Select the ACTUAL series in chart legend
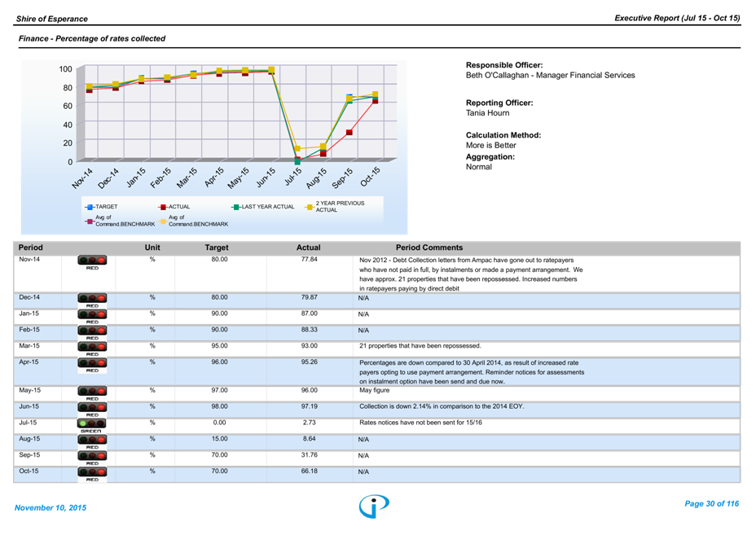The width and height of the screenshot is (756, 535). click(x=173, y=207)
